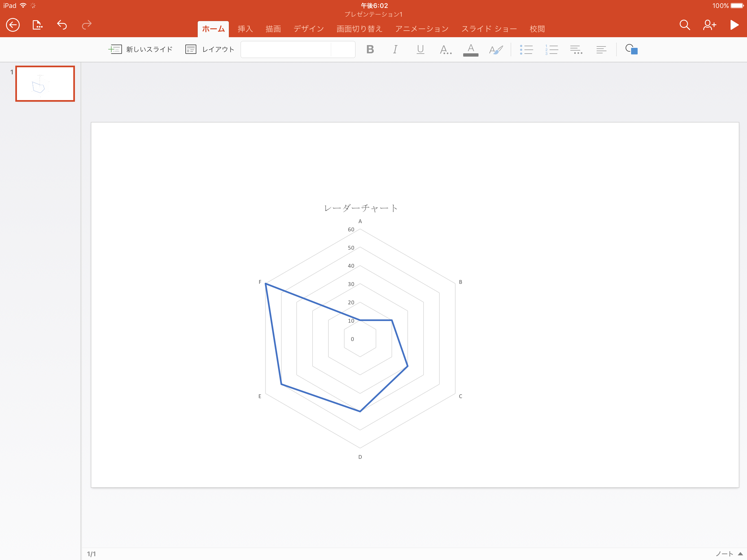Open the file menu icon

[x=37, y=25]
